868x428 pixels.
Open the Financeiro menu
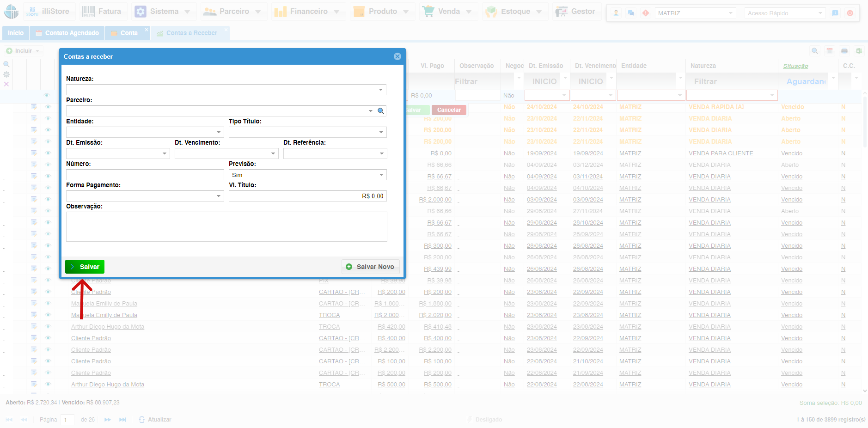pos(307,12)
